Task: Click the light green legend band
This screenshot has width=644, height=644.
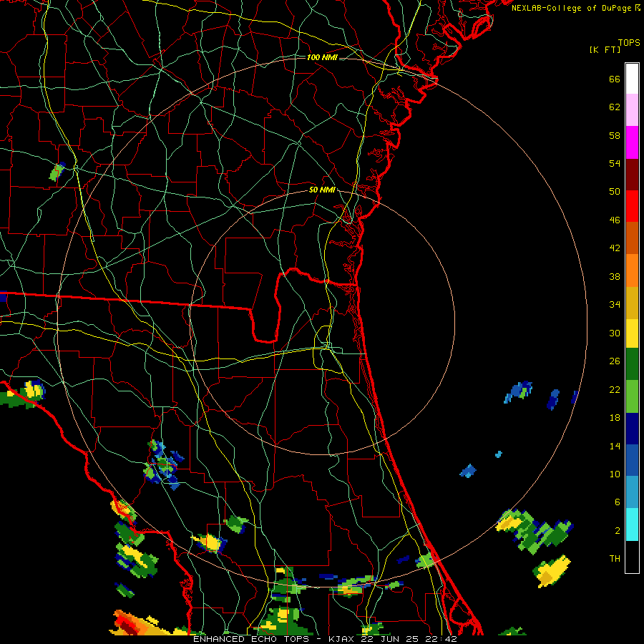Action: [x=632, y=396]
